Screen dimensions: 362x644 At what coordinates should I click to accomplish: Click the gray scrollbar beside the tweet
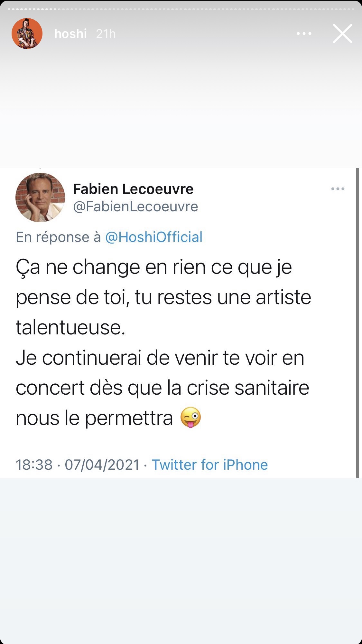click(x=357, y=322)
